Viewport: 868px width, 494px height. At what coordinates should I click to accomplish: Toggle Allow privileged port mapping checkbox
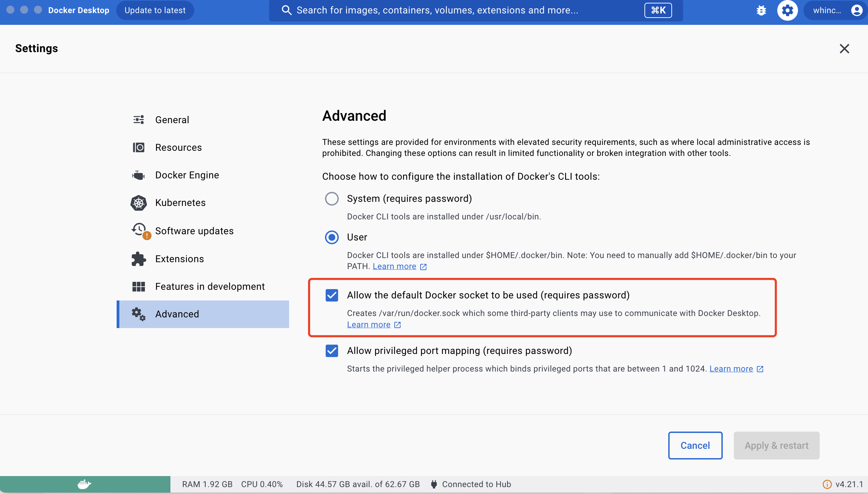point(332,351)
